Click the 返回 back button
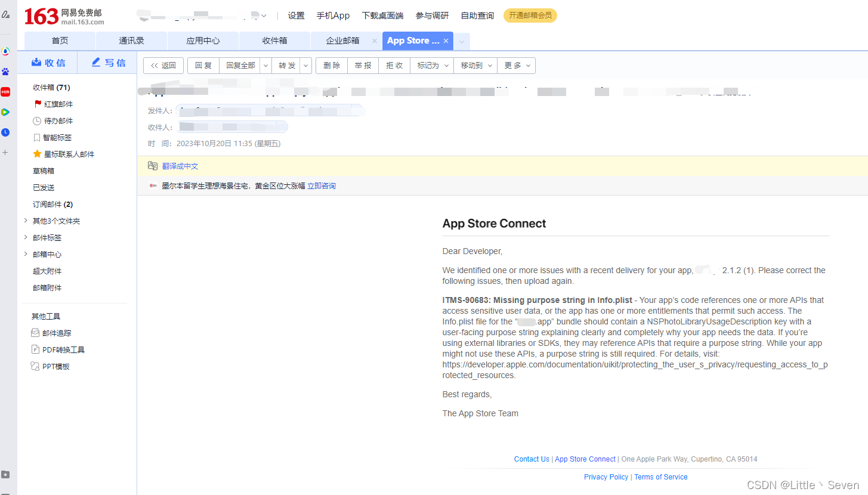The width and height of the screenshot is (868, 495). click(163, 66)
